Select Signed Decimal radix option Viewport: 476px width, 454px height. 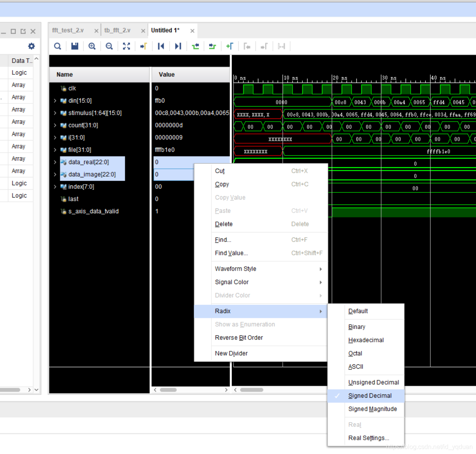(370, 396)
